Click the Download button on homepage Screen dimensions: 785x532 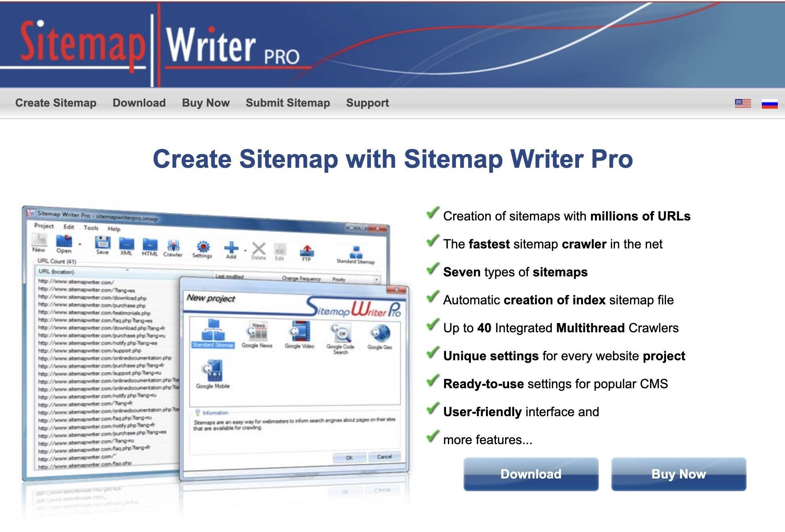click(529, 474)
